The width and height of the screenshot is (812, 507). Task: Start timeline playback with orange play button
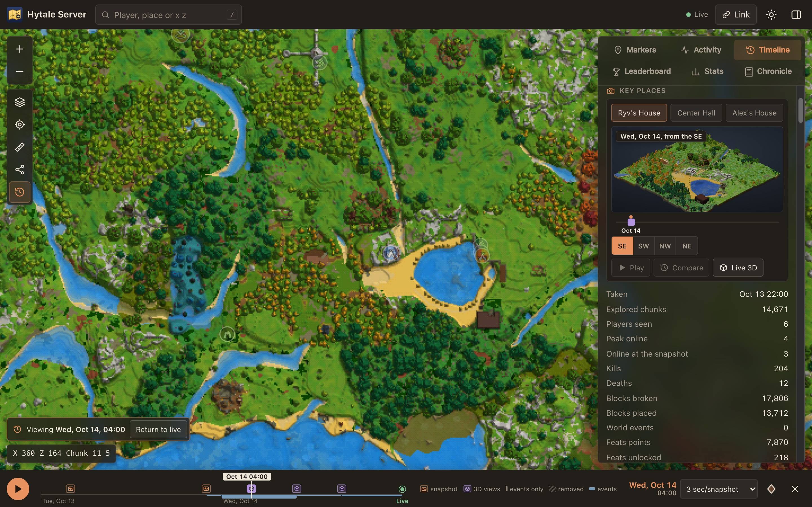18,489
